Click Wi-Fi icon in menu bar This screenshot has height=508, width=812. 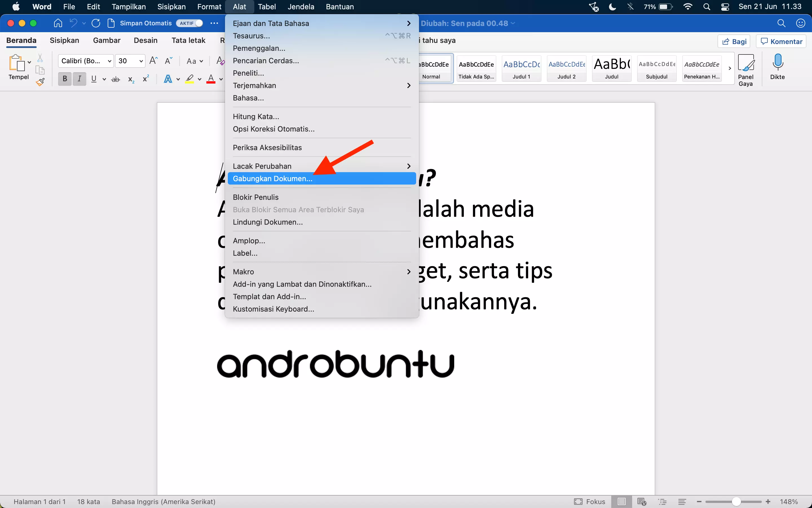tap(687, 7)
